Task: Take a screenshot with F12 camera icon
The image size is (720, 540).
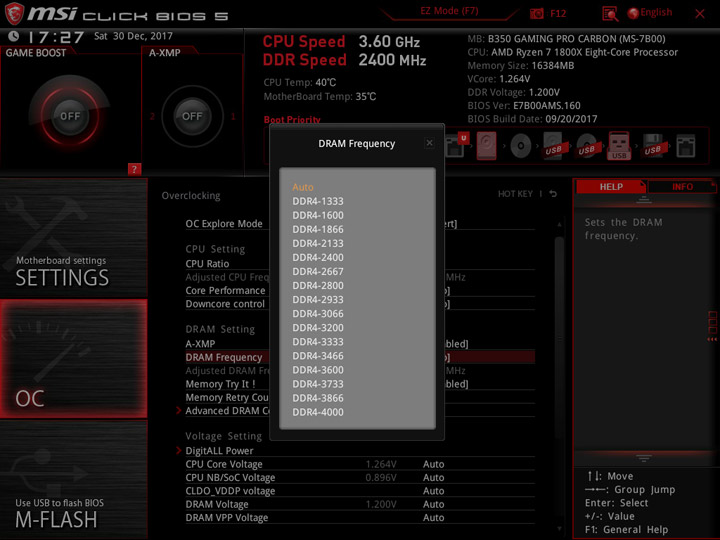Action: click(537, 13)
